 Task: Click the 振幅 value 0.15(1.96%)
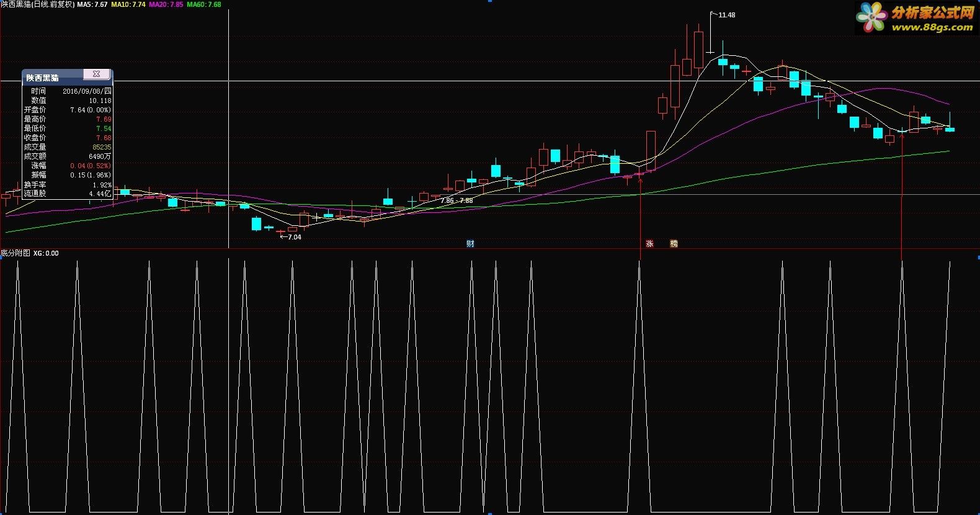pos(91,175)
